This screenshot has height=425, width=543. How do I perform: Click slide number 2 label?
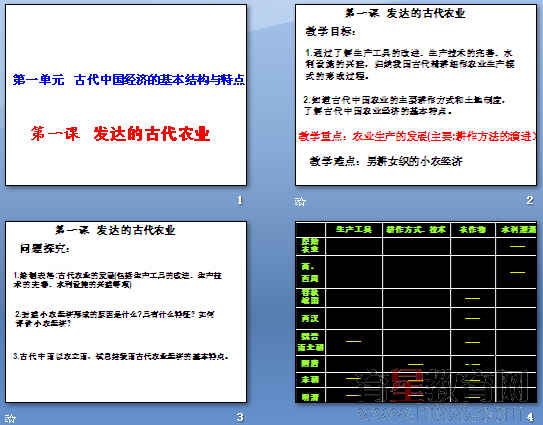529,200
